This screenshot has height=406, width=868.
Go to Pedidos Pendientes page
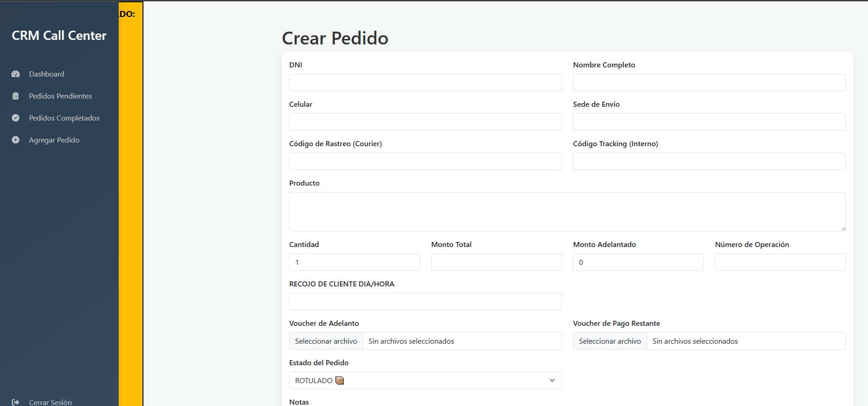[x=60, y=96]
